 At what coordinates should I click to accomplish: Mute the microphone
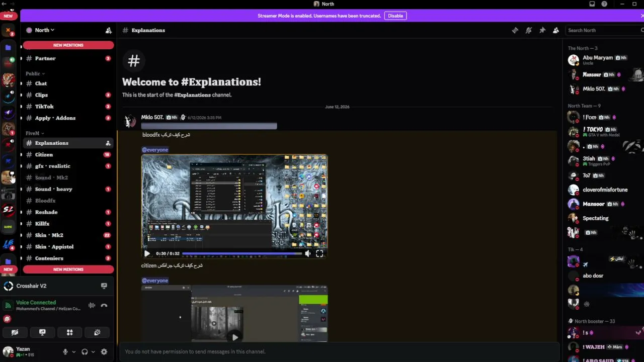[65, 352]
